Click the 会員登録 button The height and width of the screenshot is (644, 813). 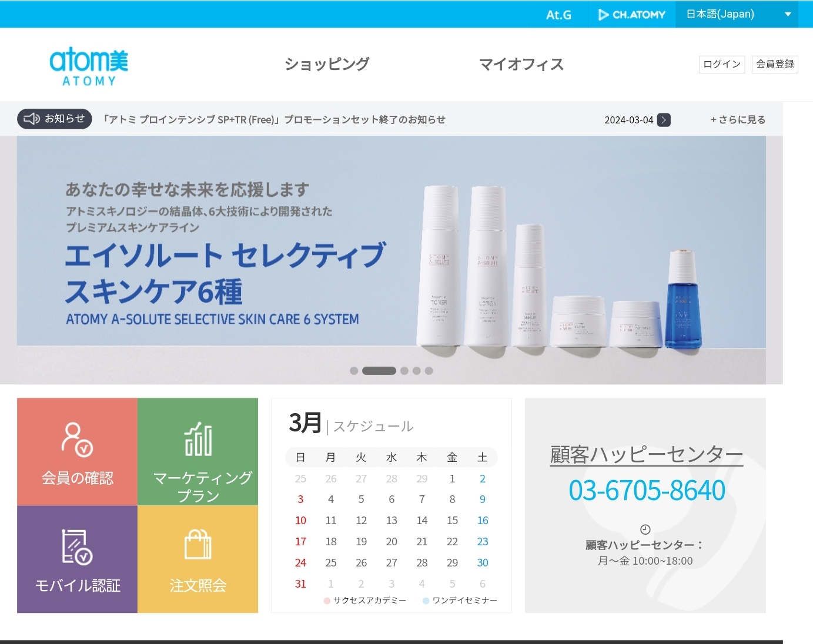click(x=775, y=64)
